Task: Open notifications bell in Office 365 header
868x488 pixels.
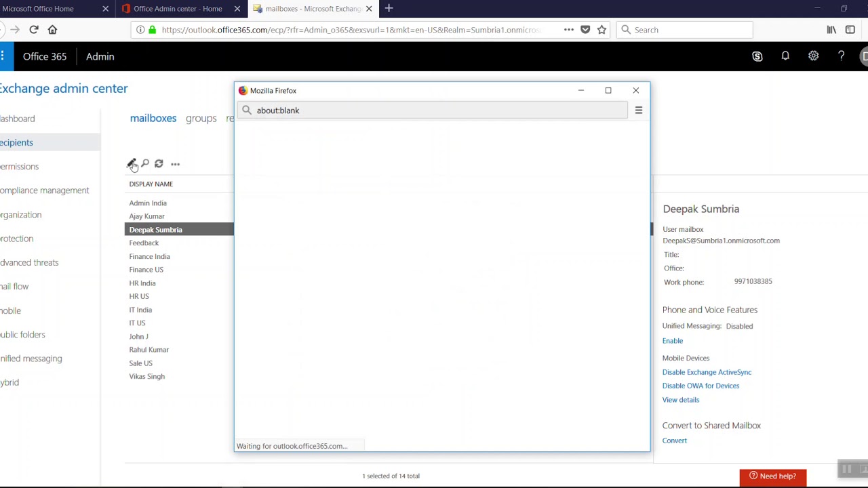Action: [x=785, y=56]
